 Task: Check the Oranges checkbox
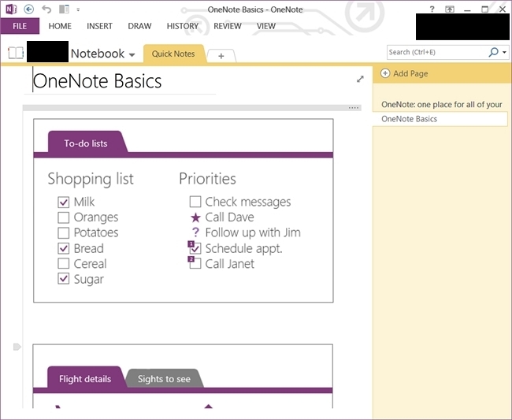pyautogui.click(x=63, y=217)
